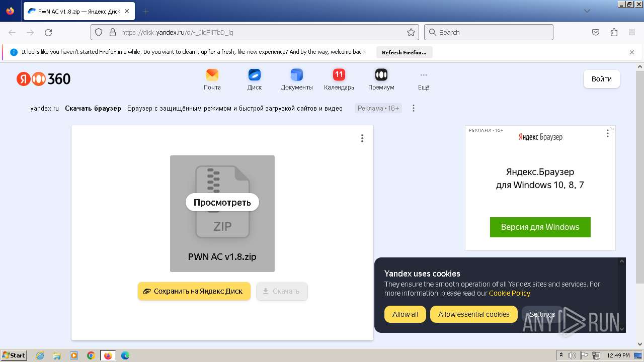The image size is (644, 362).
Task: Click Сохранить на Яндекс Диск button
Action: 194,291
